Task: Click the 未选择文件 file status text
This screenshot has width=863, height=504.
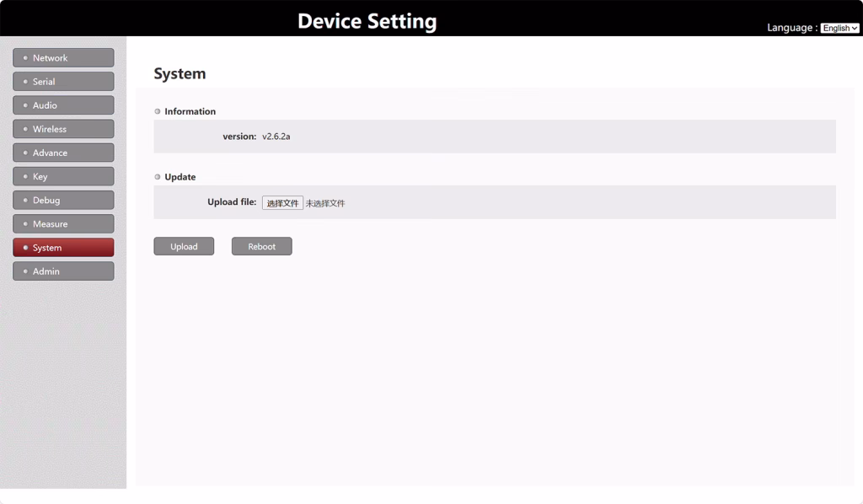Action: 325,203
